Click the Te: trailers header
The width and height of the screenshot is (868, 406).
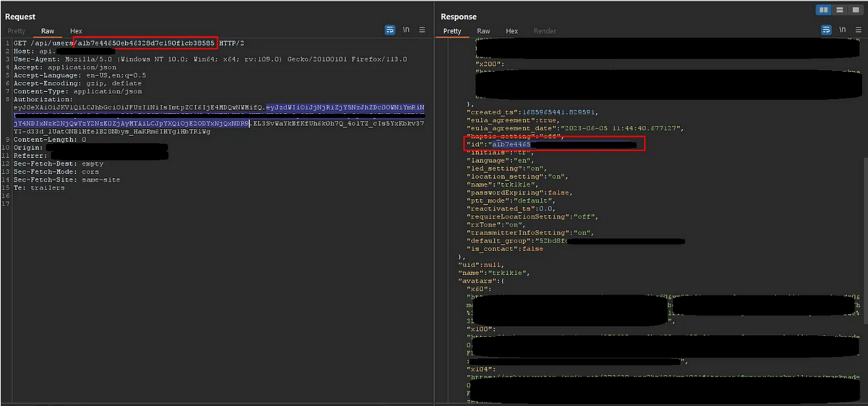(39, 187)
